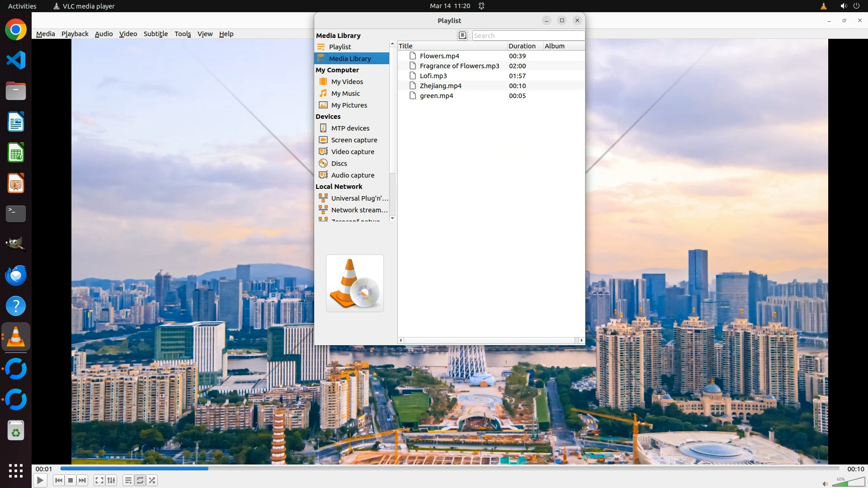Click the Stop playback button
This screenshot has width=868, height=488.
click(x=71, y=480)
